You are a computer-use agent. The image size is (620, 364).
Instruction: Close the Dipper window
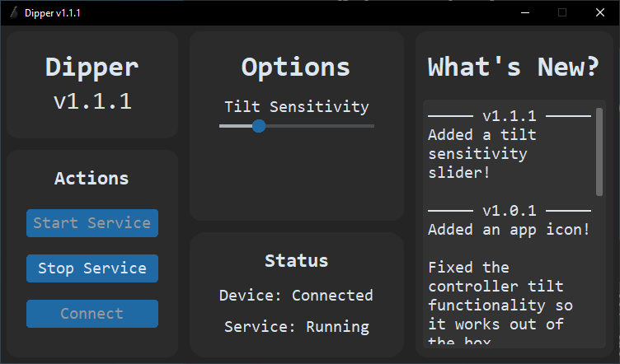(x=600, y=12)
